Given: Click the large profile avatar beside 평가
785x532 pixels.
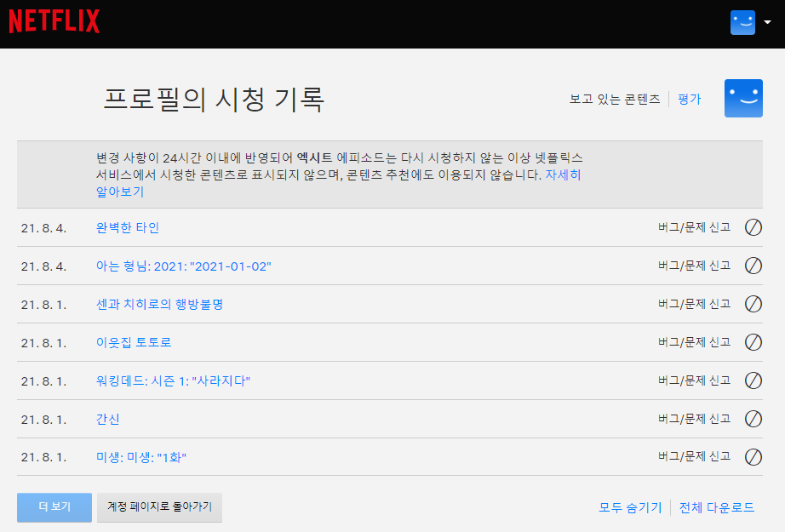Looking at the screenshot, I should [x=743, y=98].
